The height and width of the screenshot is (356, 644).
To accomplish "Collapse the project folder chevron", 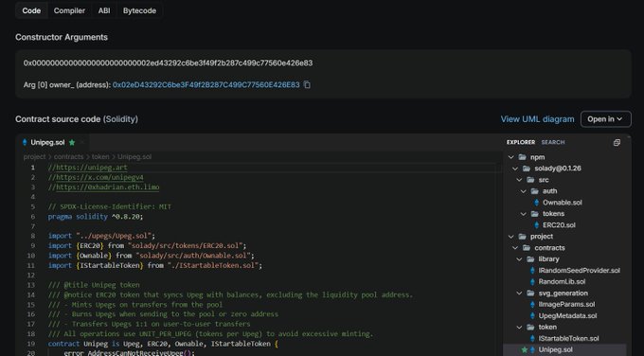I will pos(510,237).
